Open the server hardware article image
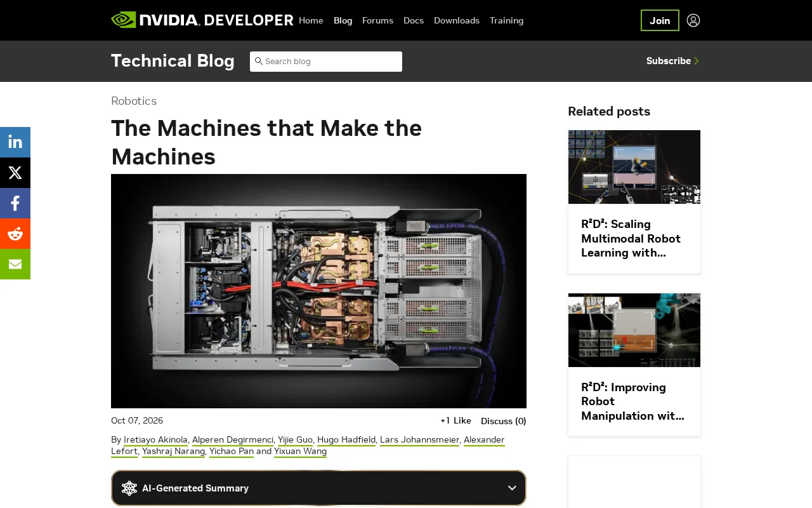Screen dimensions: 812x508 click(x=318, y=291)
